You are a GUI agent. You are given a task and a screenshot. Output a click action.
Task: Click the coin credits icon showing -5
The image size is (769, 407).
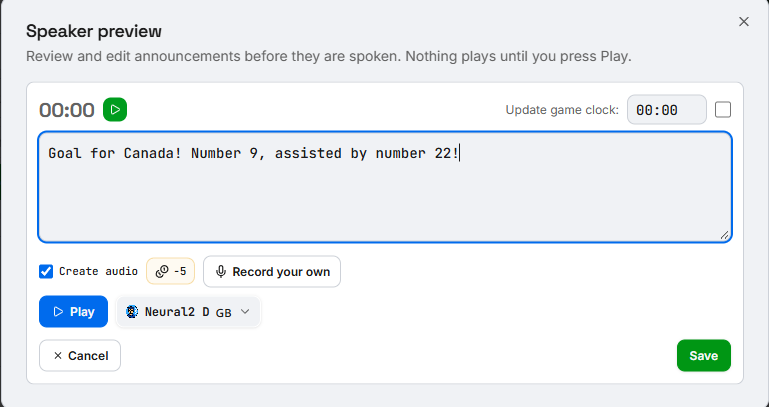pos(162,272)
